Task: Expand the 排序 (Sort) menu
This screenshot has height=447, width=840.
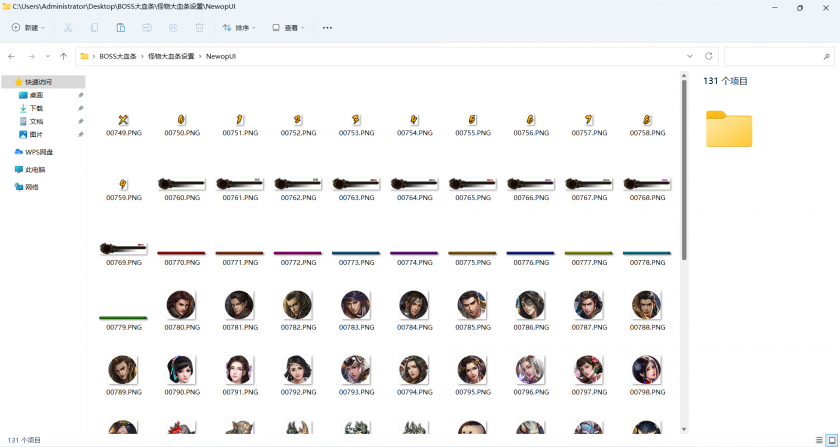Action: click(240, 28)
